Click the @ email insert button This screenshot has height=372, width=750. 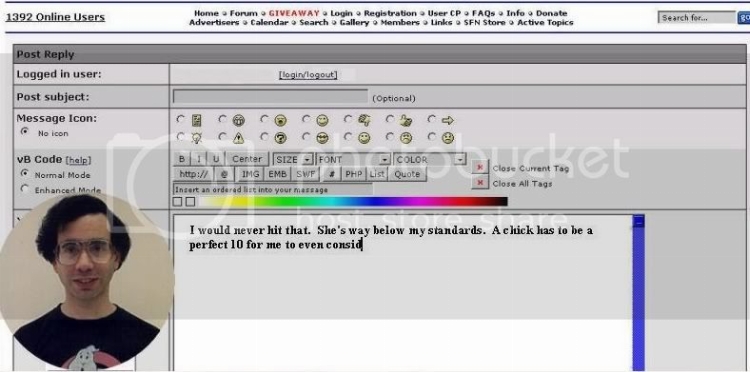[224, 174]
